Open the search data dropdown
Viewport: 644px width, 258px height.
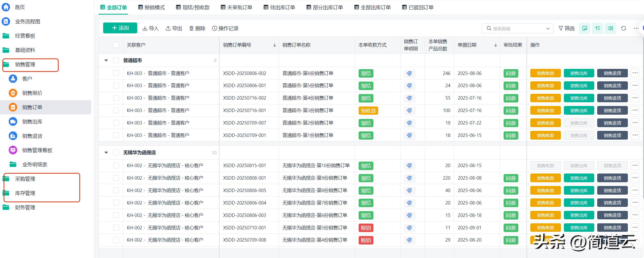pyautogui.click(x=548, y=28)
